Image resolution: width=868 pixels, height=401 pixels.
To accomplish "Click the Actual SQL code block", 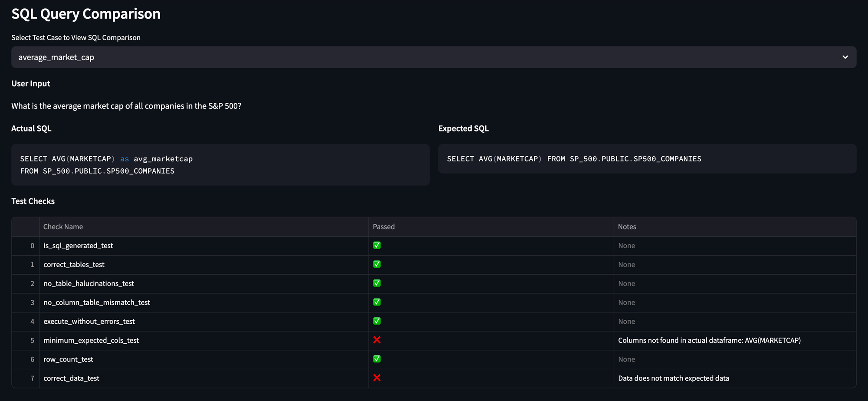I will pyautogui.click(x=220, y=165).
